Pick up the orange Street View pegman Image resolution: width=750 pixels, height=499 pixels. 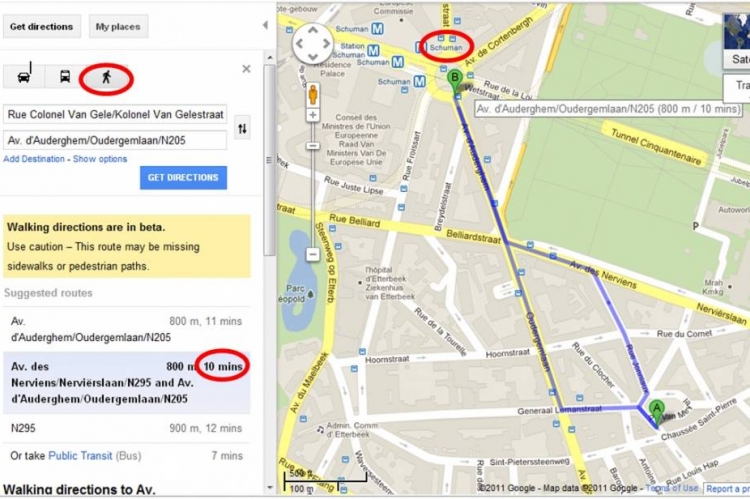click(x=313, y=94)
